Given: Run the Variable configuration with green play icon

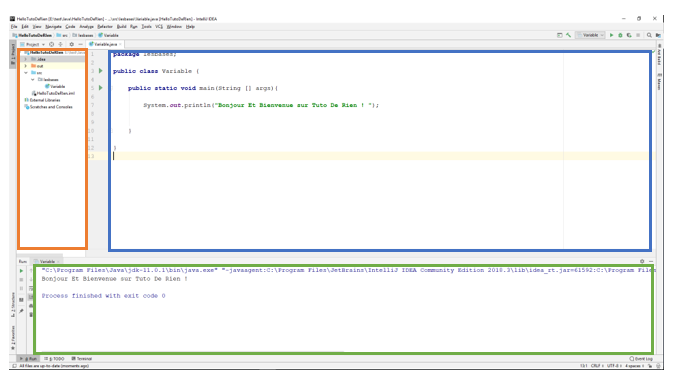Looking at the screenshot, I should tap(611, 35).
